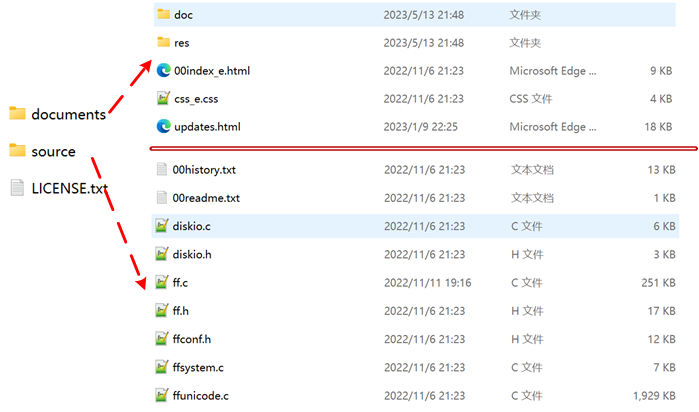Click the type label of css_e.css
699x412 pixels.
pyautogui.click(x=531, y=99)
